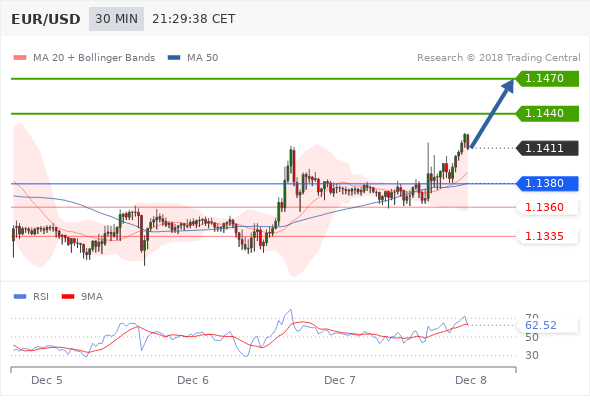Select the 1.1470 resistance price tag

pos(547,78)
